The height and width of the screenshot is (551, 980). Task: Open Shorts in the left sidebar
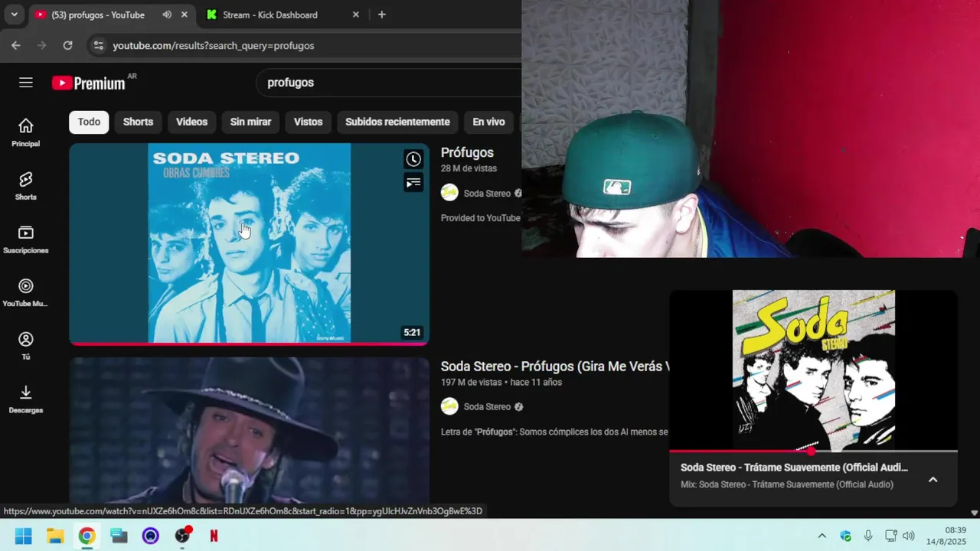[26, 186]
